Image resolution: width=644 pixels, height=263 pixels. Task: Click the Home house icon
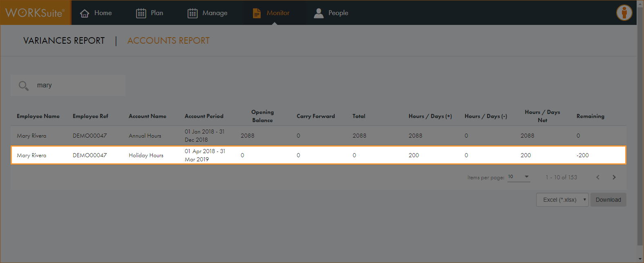[85, 13]
